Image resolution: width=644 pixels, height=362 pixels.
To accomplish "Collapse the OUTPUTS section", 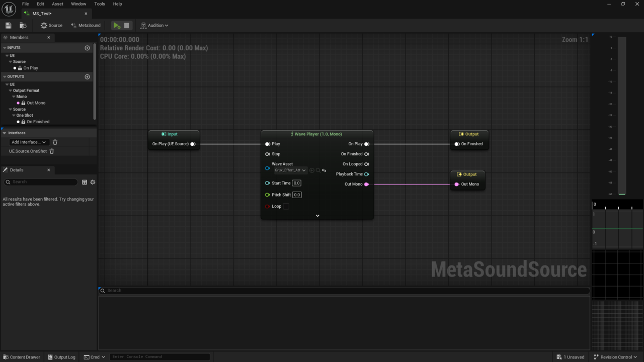I will tap(5, 77).
